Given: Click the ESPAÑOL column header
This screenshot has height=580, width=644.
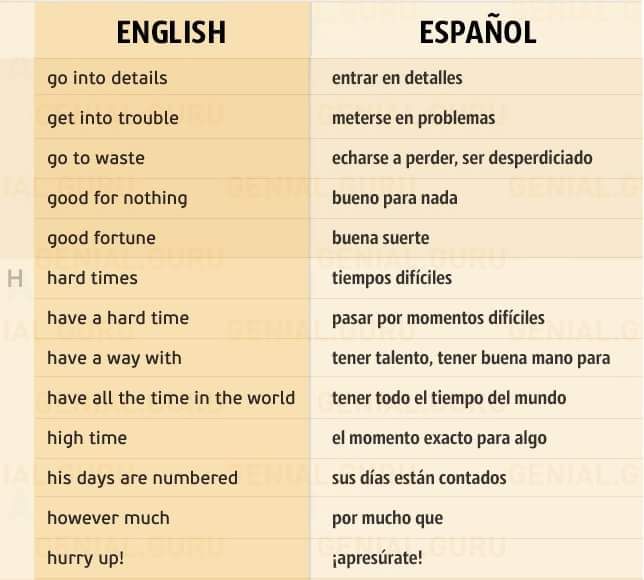Looking at the screenshot, I should tap(478, 30).
